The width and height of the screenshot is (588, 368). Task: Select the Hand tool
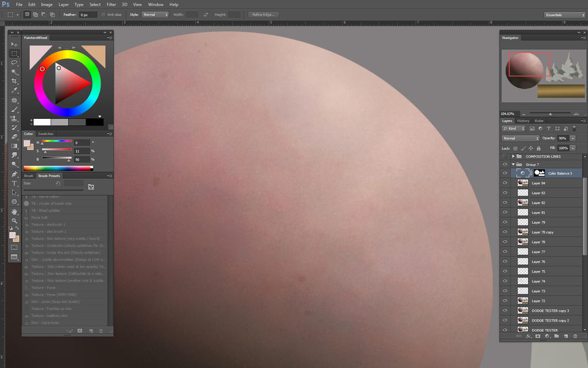(x=14, y=212)
